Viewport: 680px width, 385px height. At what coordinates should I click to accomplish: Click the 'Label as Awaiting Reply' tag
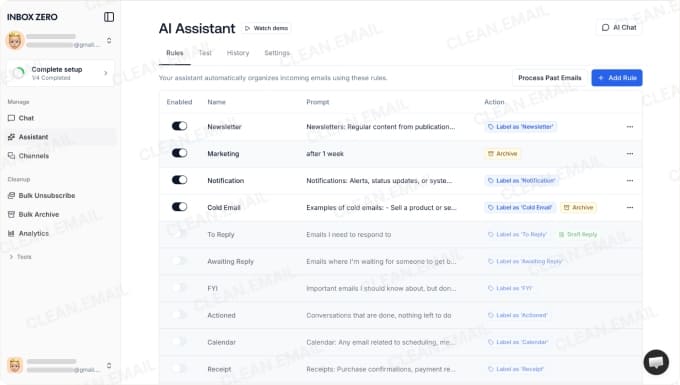click(x=525, y=261)
